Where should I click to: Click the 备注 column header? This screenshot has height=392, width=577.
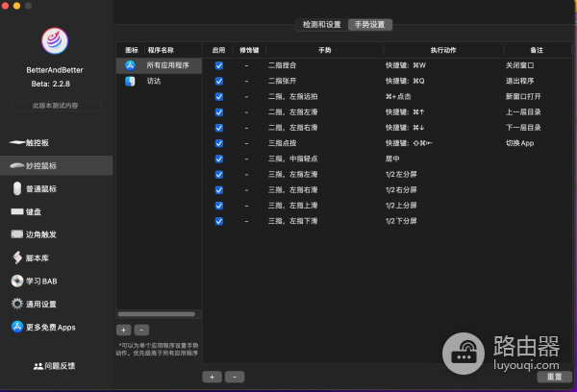537,50
